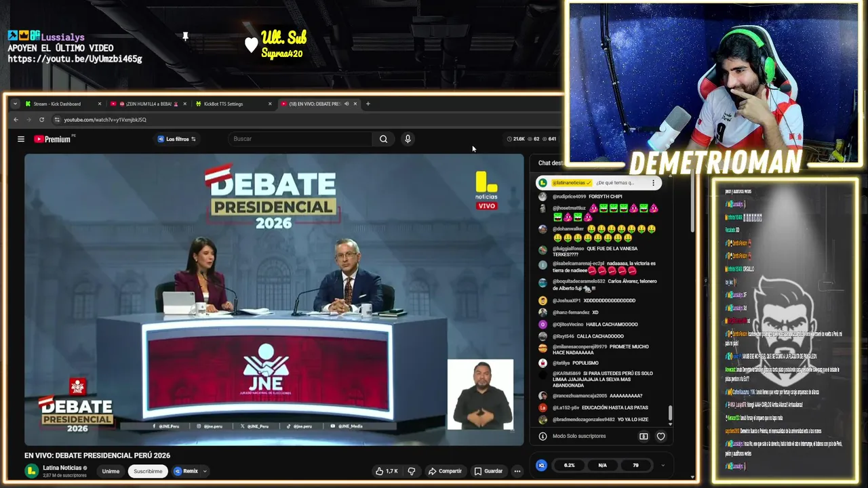868x488 pixels.
Task: Switch to Stream - Kick Dashboard tab
Action: [62, 104]
